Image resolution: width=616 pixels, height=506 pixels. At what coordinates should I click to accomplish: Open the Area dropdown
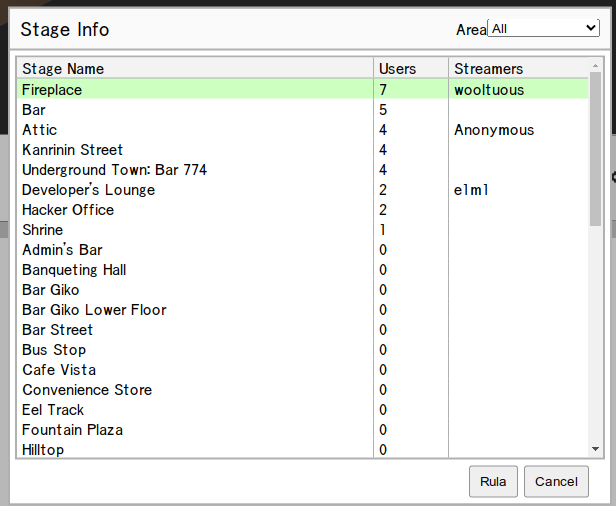point(543,29)
